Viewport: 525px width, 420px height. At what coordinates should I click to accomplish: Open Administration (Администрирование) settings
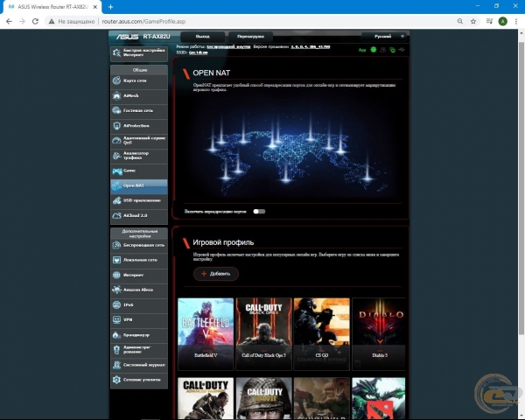139,350
